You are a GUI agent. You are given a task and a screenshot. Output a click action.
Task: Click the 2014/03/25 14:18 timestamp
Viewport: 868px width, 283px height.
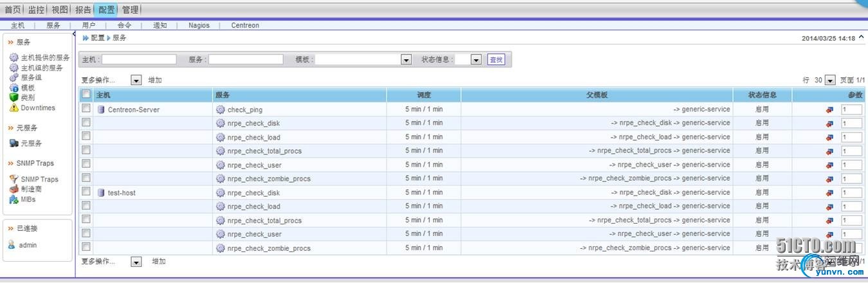(828, 39)
